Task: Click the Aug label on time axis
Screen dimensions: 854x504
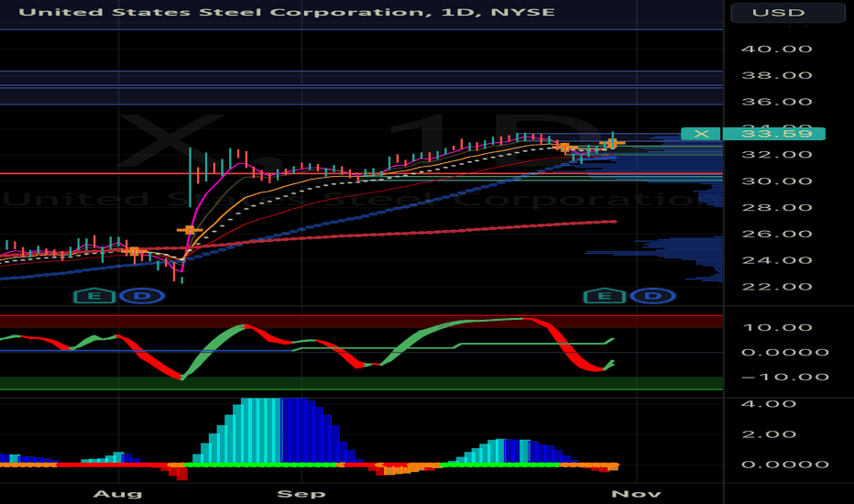Action: point(117,494)
